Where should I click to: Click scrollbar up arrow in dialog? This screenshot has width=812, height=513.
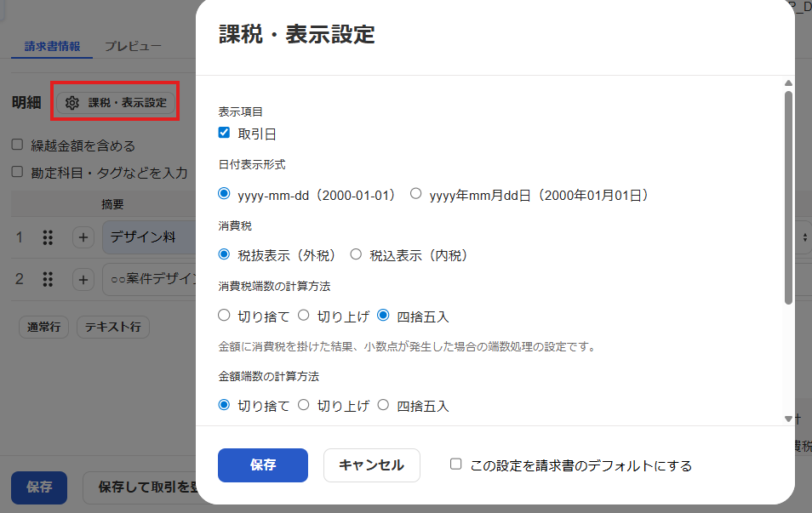[x=788, y=83]
